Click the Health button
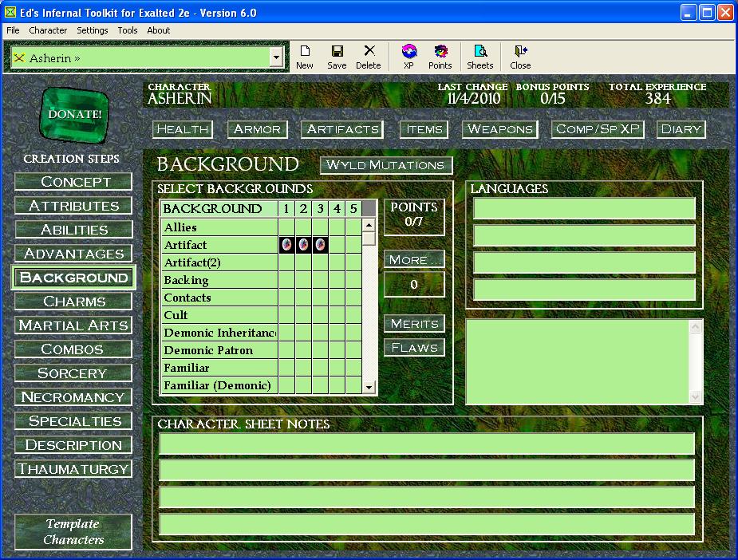Viewport: 738px width, 560px height. [x=183, y=129]
